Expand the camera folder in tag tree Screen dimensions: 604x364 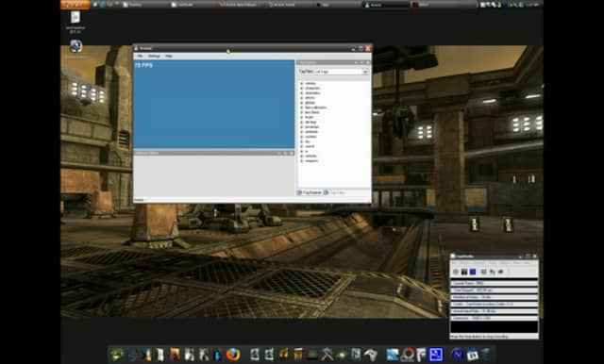301,83
